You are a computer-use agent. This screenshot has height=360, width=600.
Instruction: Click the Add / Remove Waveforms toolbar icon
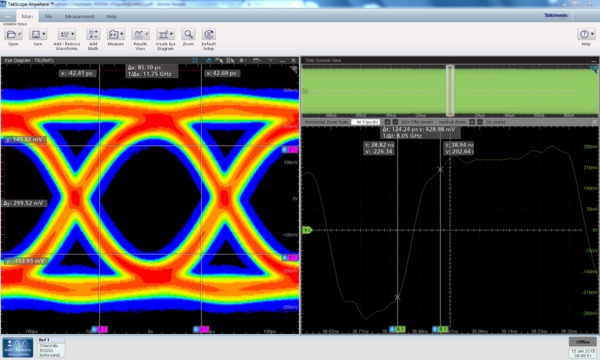64,34
